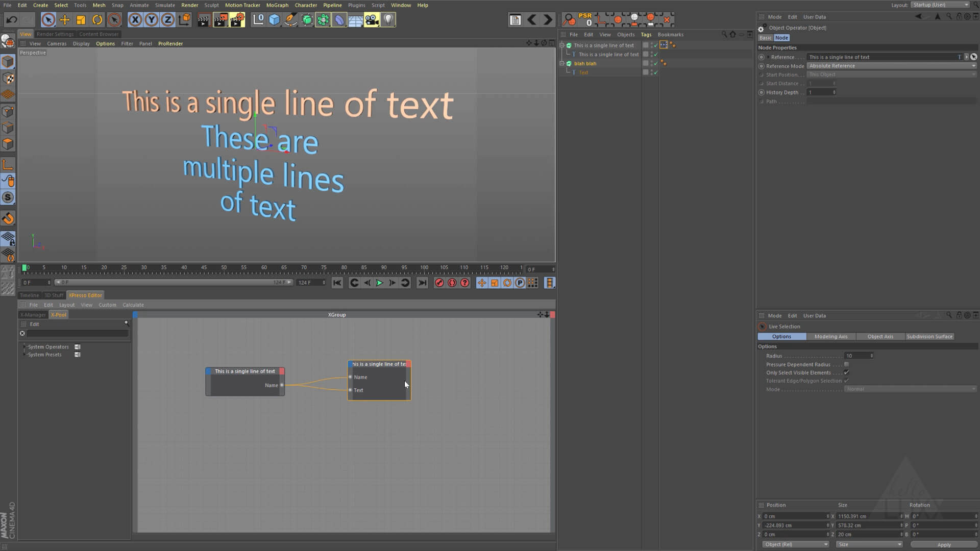The image size is (980, 551).
Task: Select the Scale tool
Action: coord(81,20)
